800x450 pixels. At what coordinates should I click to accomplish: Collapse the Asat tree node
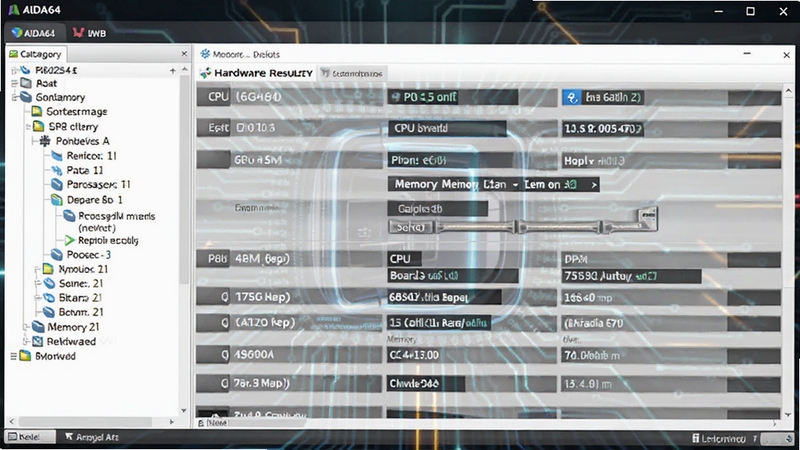click(x=14, y=83)
